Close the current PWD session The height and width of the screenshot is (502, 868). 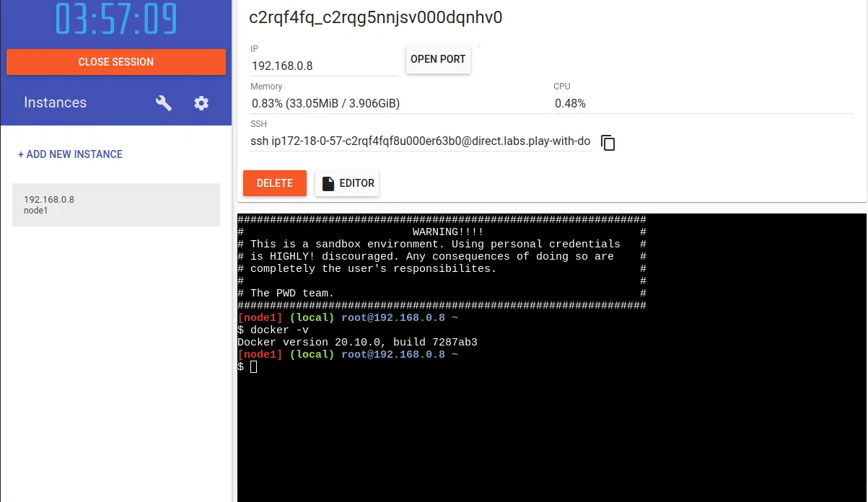coord(115,62)
